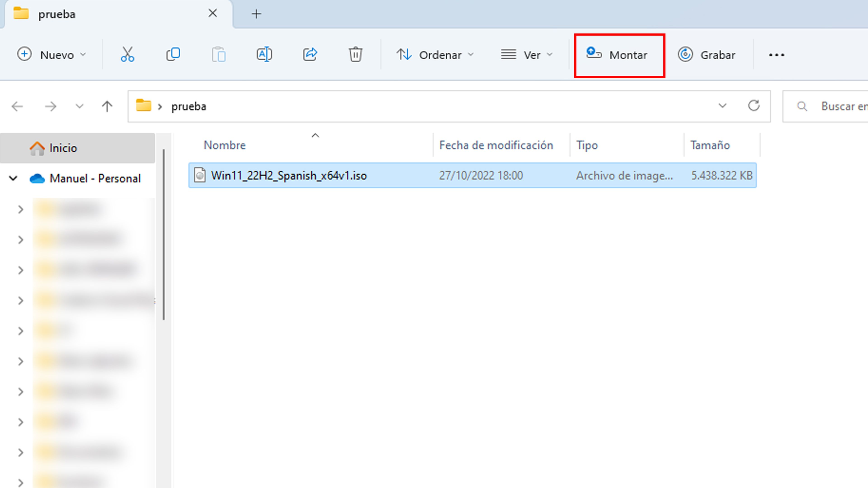Sort by the Tipo column header
Image resolution: width=868 pixels, height=488 pixels.
(587, 145)
